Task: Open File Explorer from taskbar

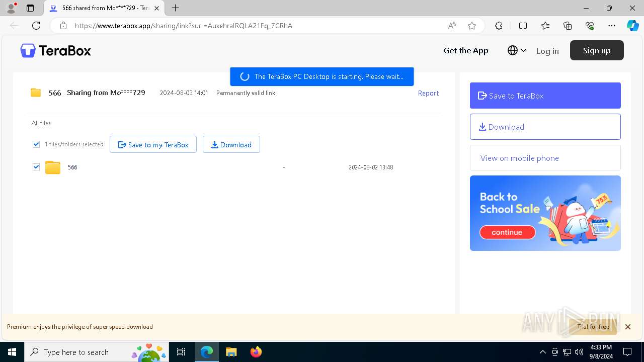Action: [x=231, y=352]
